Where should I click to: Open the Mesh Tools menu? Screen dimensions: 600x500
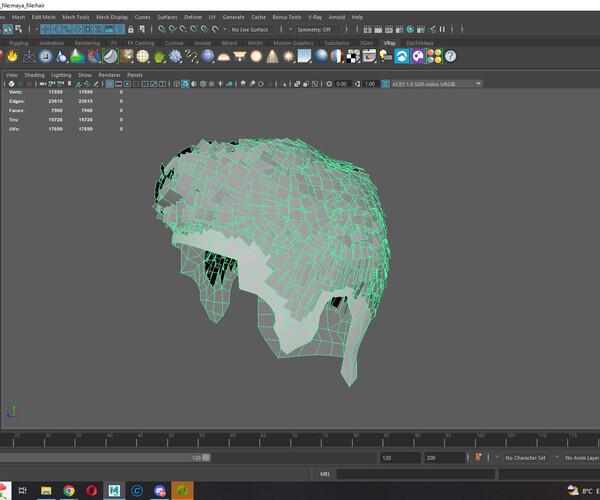click(x=76, y=17)
